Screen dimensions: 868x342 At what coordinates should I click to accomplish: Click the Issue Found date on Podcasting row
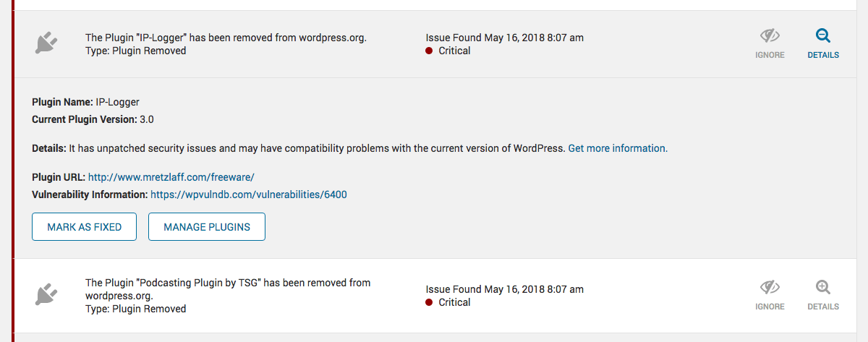504,289
